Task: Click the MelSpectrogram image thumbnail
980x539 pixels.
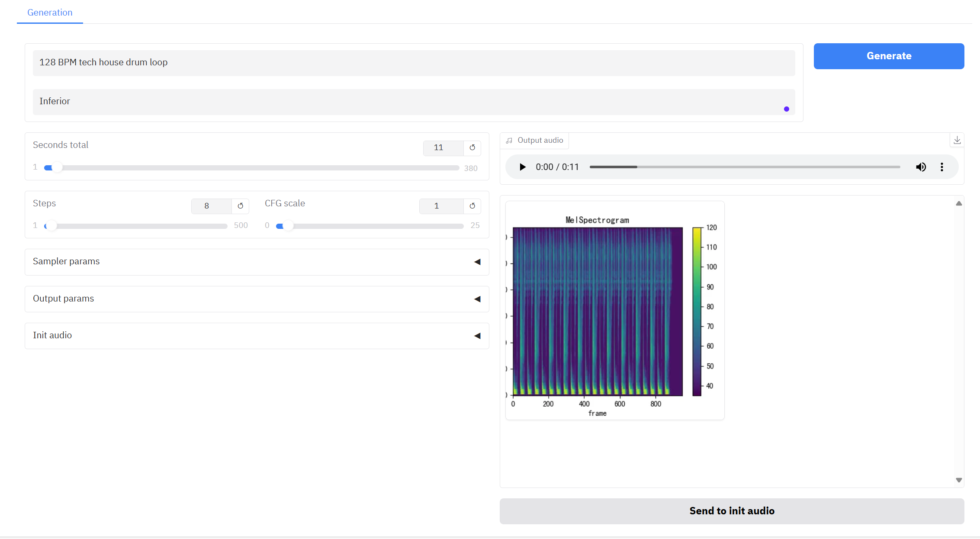Action: (614, 310)
